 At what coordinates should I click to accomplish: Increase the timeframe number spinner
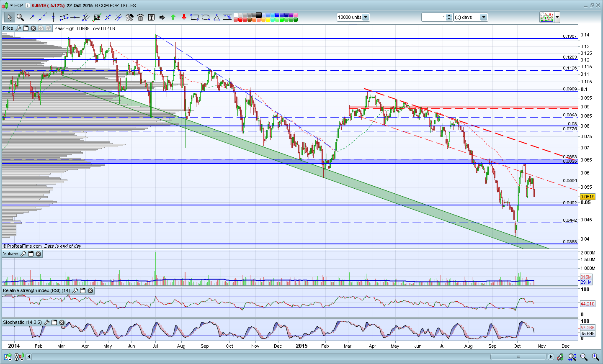coord(449,15)
